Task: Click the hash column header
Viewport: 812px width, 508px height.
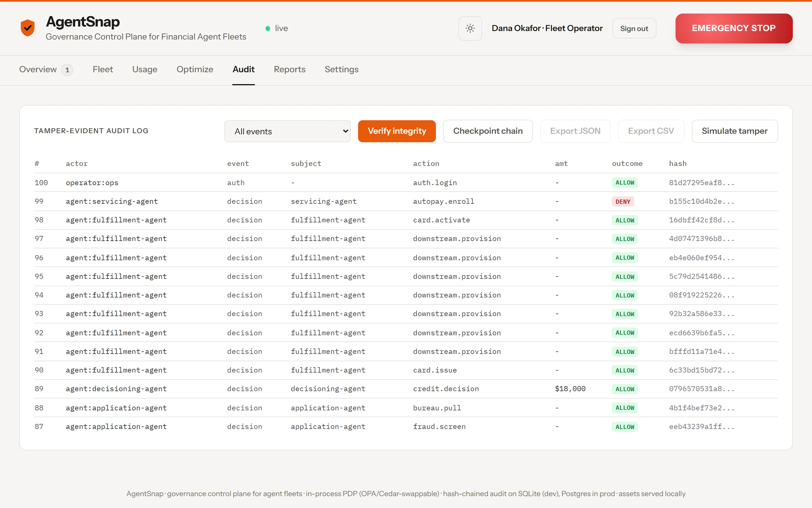Action: [x=678, y=164]
